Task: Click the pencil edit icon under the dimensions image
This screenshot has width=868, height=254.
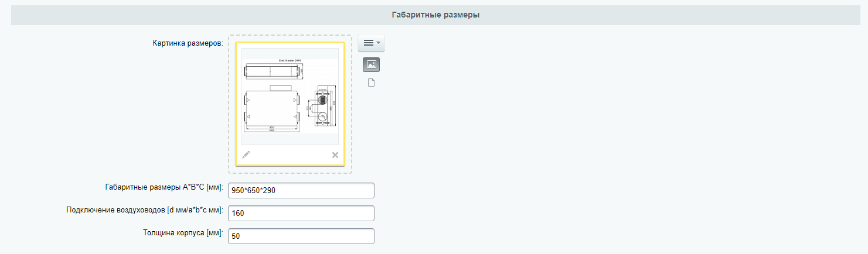Action: coord(246,155)
